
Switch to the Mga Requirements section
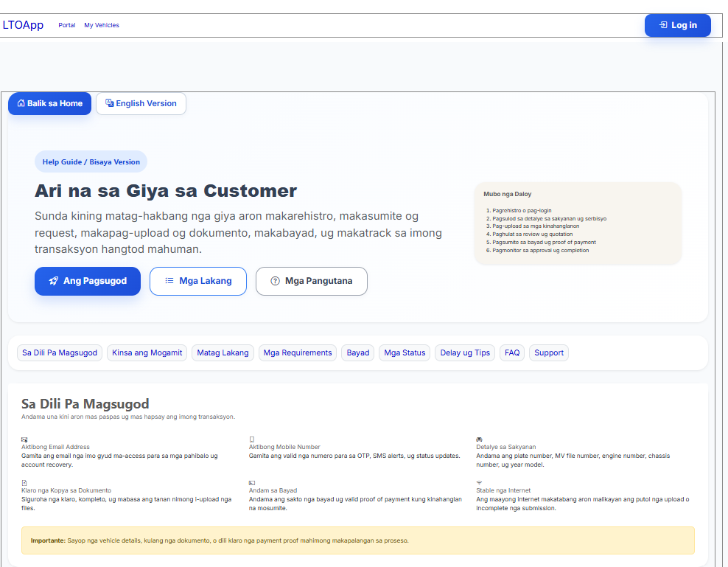click(297, 352)
